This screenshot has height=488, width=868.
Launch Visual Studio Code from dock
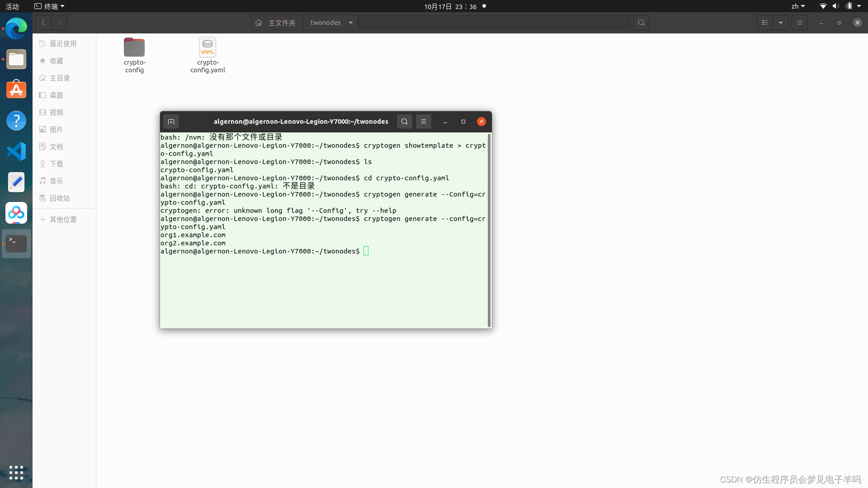coord(16,151)
